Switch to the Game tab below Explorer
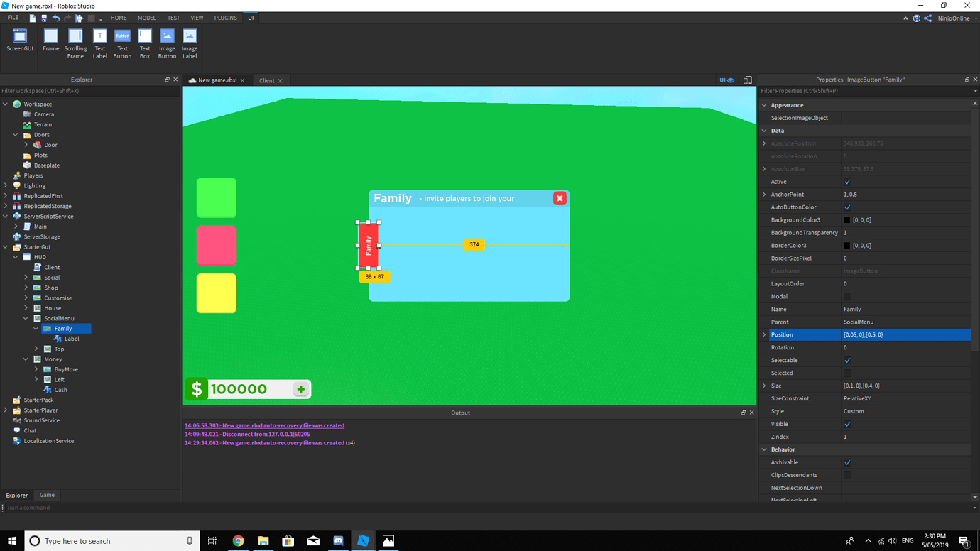The width and height of the screenshot is (980, 551). (46, 495)
